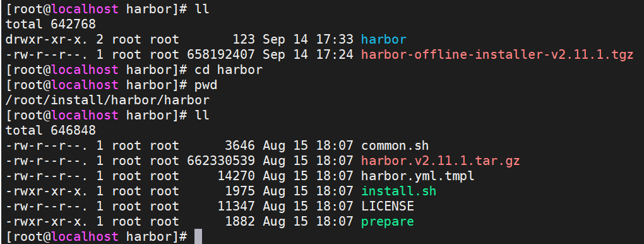Click the 14270 size of harbor.yml.tmpl

tap(236, 176)
